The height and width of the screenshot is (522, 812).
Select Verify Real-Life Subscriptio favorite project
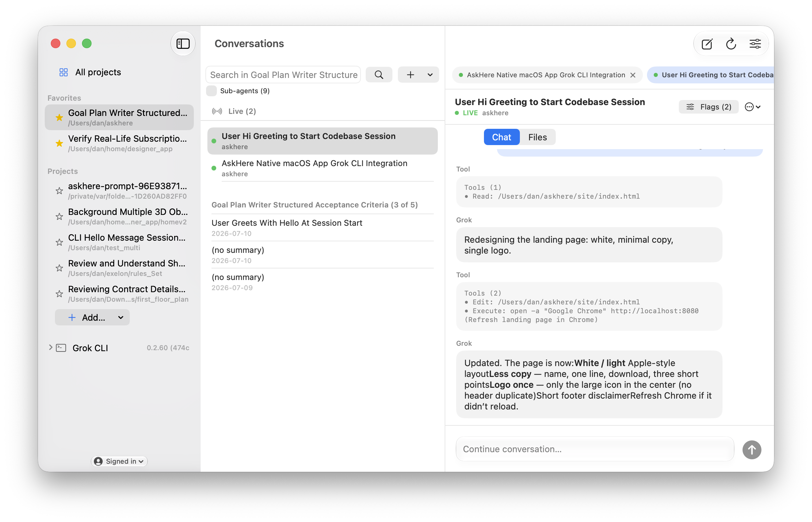tap(119, 143)
